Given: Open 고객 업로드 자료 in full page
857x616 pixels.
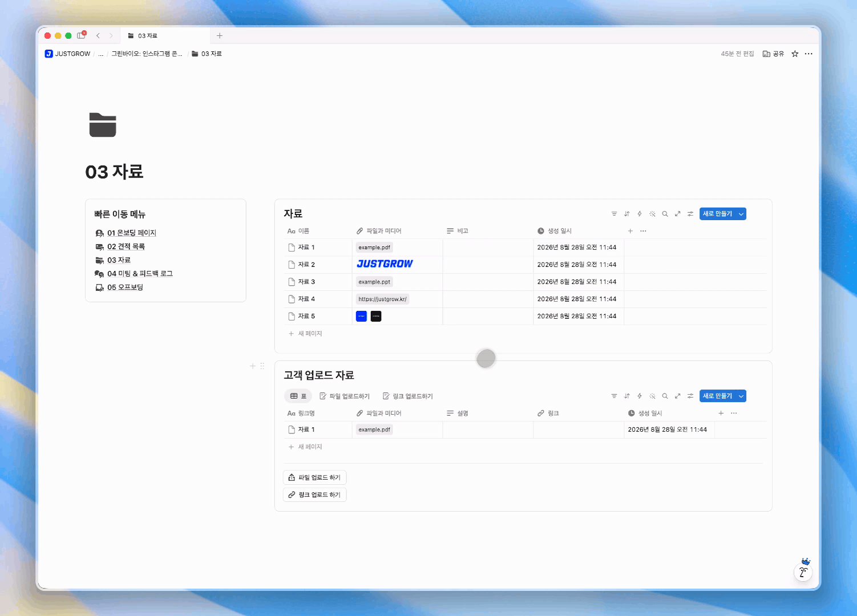Looking at the screenshot, I should 677,396.
